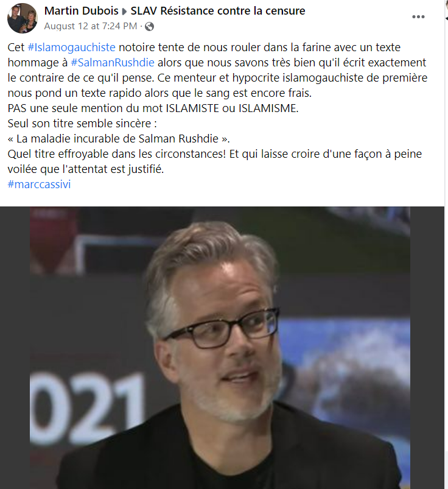Follow the #SalmanRushdie hashtag
Viewport: 448px width, 489px height.
(113, 63)
